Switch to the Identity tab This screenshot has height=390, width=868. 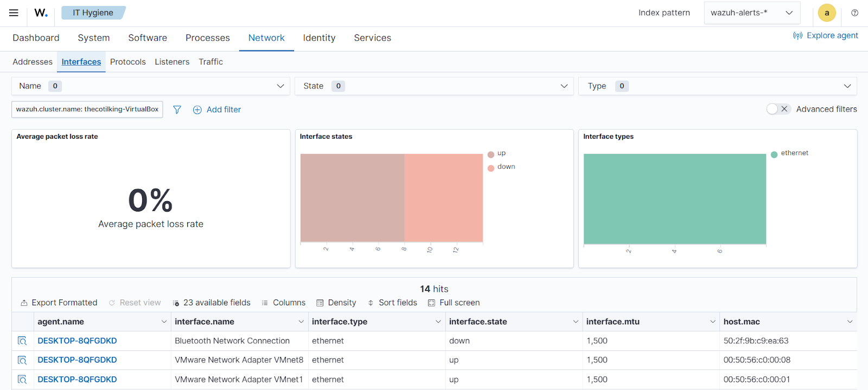(319, 38)
